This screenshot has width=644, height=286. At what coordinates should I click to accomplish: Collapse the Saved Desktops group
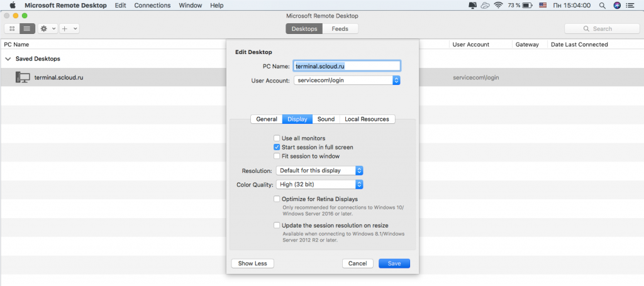(x=8, y=59)
